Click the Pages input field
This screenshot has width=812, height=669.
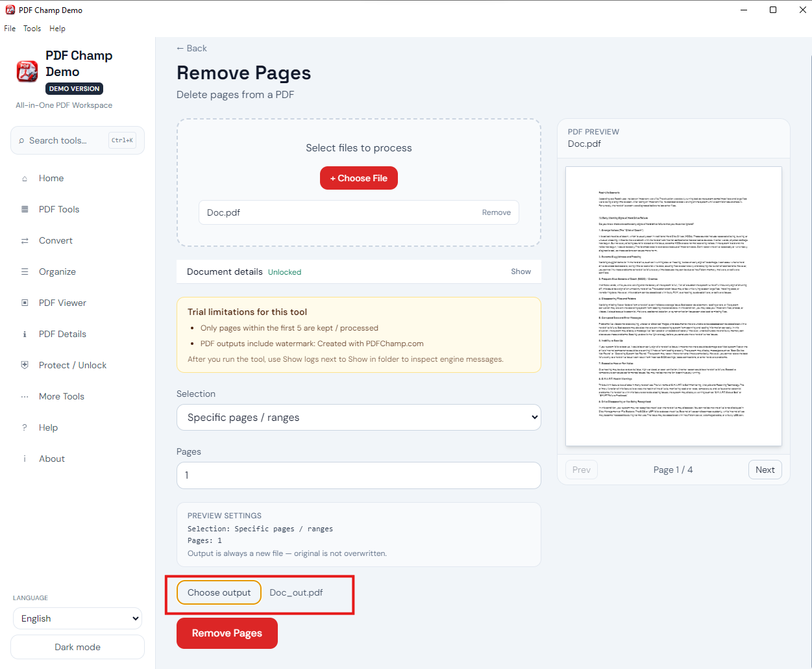tap(359, 475)
